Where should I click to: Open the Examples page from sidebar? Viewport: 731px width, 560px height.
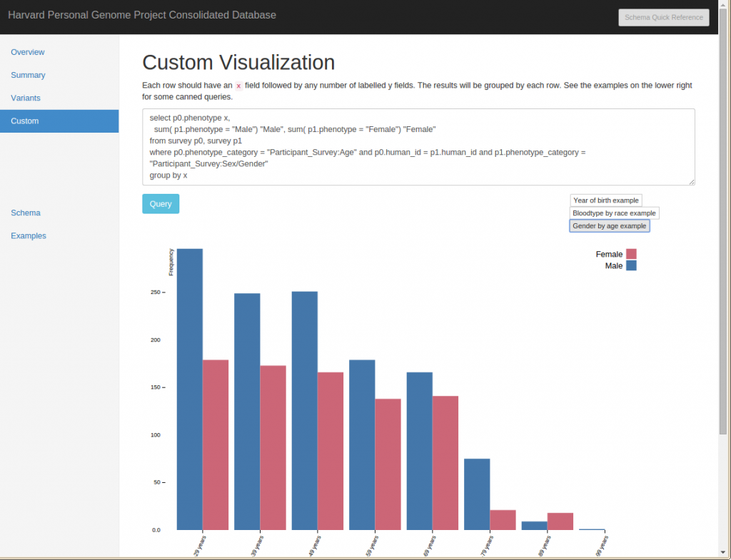tap(29, 235)
